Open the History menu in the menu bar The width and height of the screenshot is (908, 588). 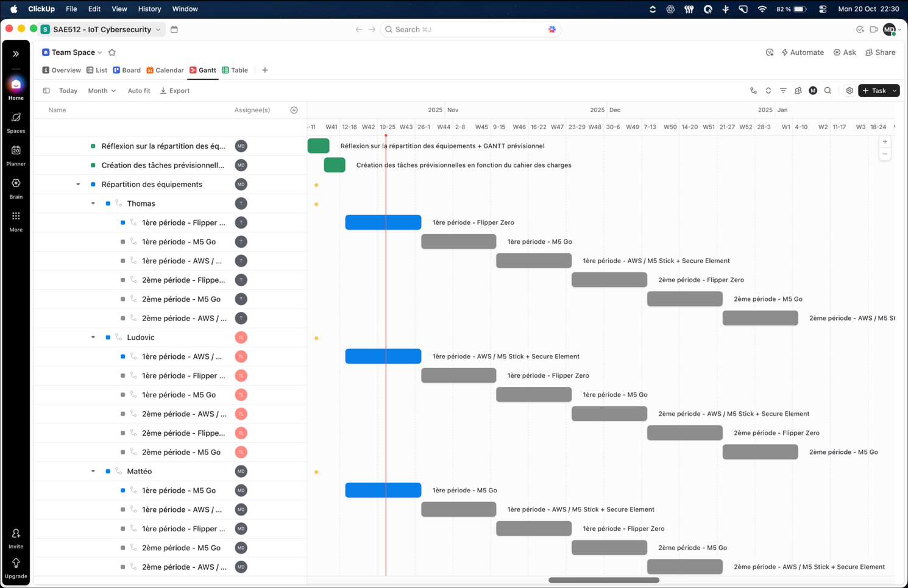149,9
